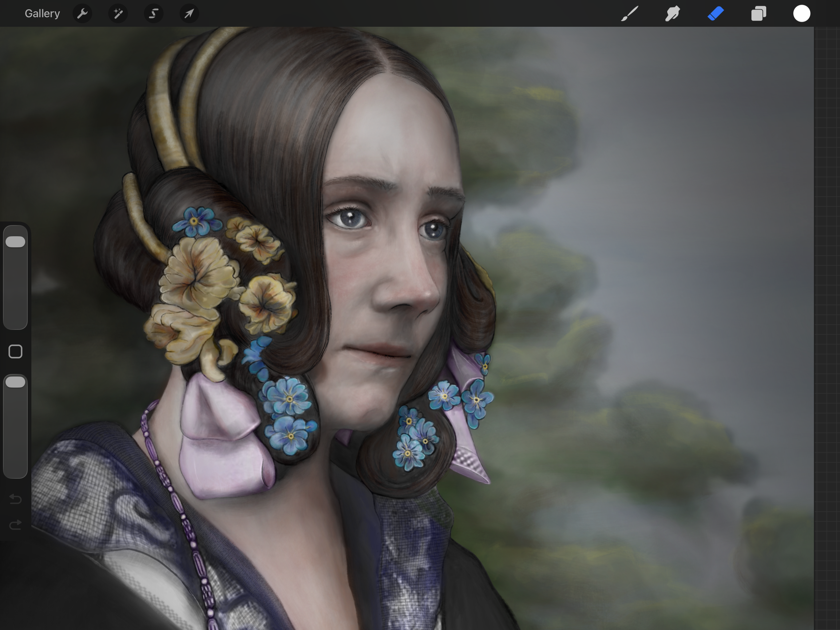Click the Undo arrow in sidebar
Screen dimensions: 840x630
(x=16, y=499)
